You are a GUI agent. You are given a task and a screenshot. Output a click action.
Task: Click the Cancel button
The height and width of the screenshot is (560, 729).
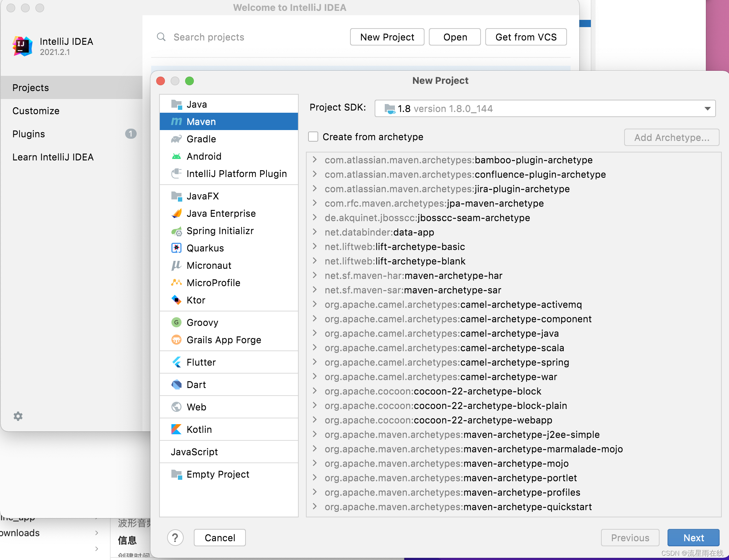(x=220, y=538)
